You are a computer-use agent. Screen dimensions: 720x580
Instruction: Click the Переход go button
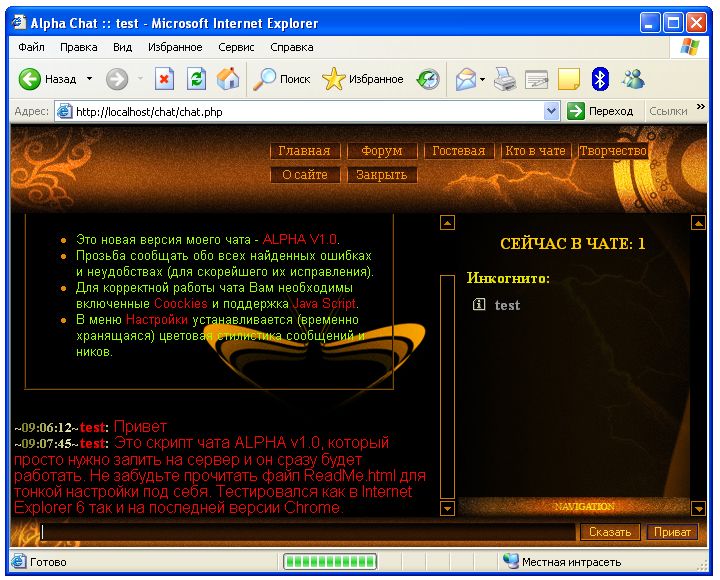(601, 112)
